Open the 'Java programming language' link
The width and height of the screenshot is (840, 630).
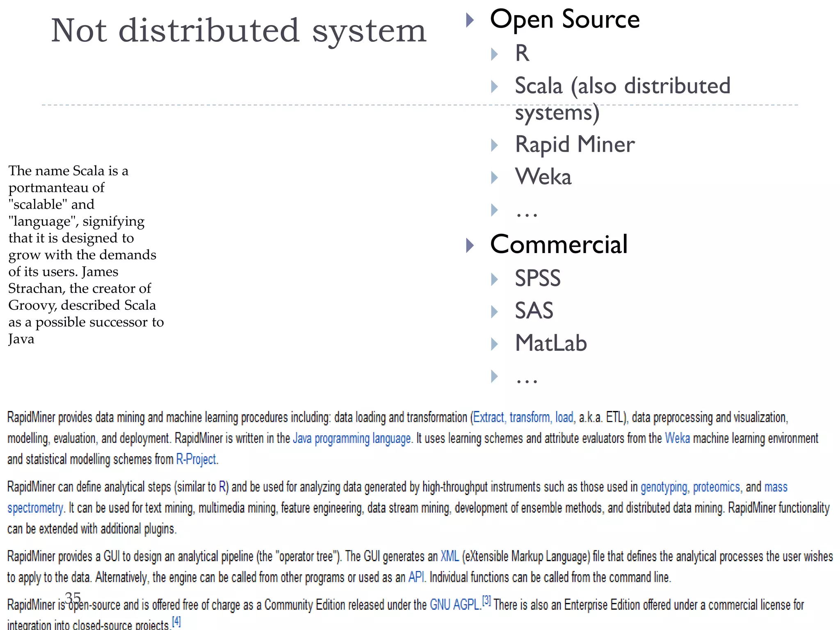(352, 438)
